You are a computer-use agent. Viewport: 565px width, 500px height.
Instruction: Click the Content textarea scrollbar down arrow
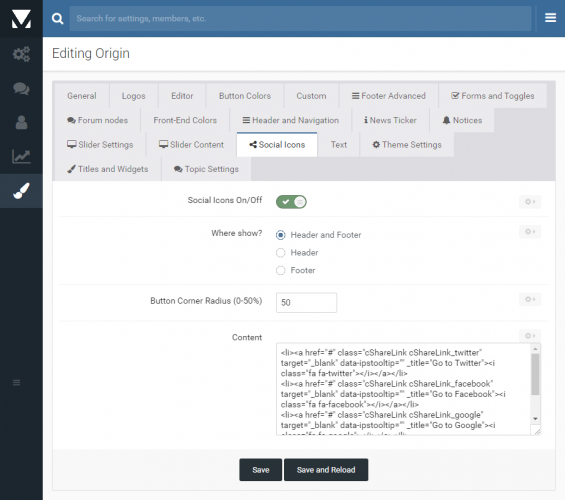[x=535, y=419]
